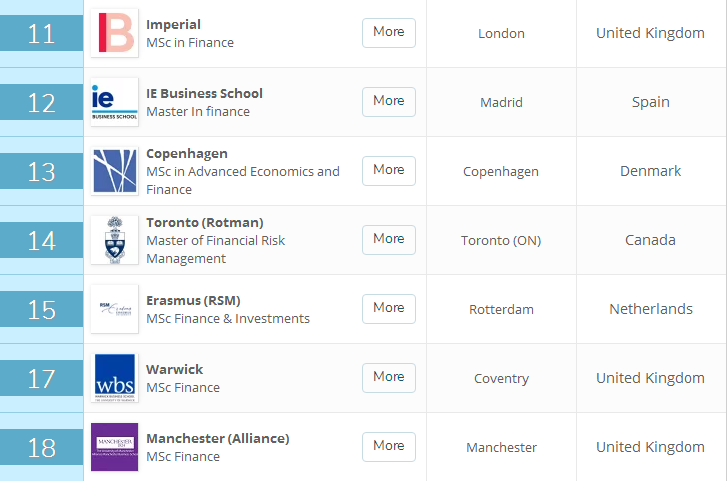Screen dimensions: 727x481
Task: Click the Toronto Rotman crest logo
Action: point(114,240)
